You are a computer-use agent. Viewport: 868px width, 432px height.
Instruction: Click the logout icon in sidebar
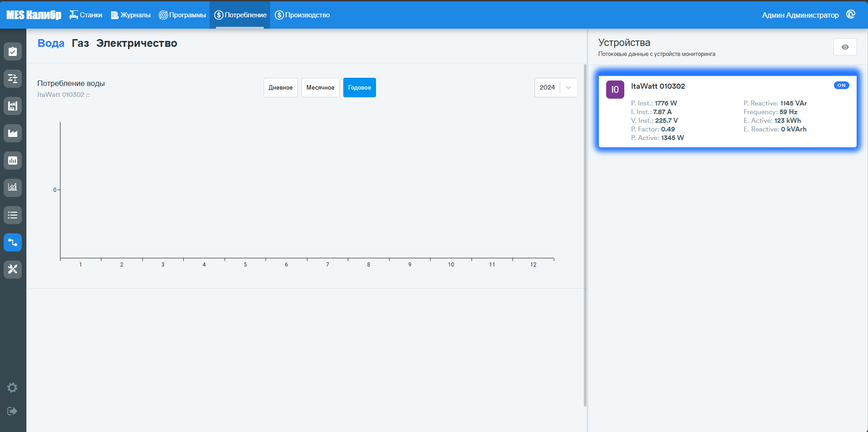pyautogui.click(x=12, y=411)
